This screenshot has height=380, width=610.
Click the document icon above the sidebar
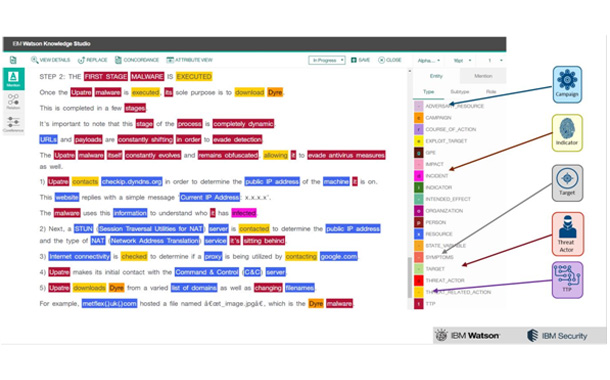[x=13, y=60]
